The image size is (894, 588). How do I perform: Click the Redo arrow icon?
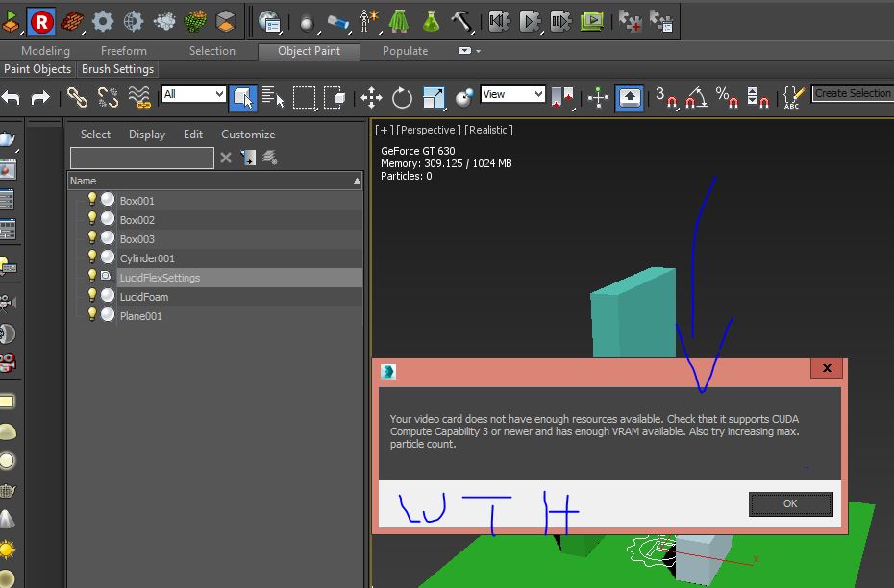coord(40,97)
